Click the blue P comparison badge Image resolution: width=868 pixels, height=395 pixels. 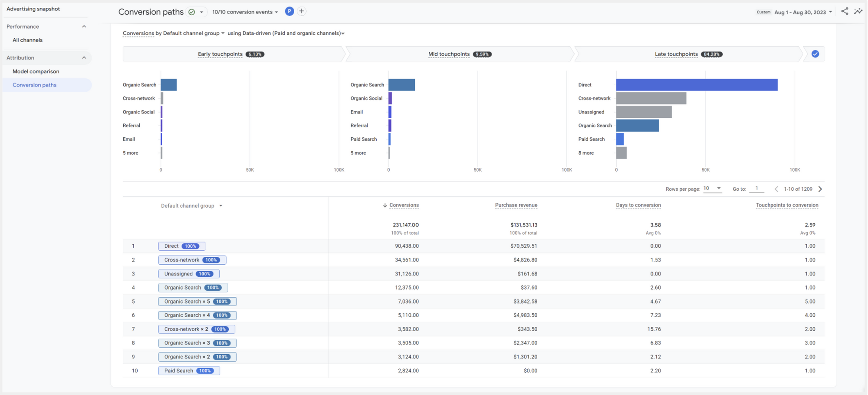pos(289,12)
